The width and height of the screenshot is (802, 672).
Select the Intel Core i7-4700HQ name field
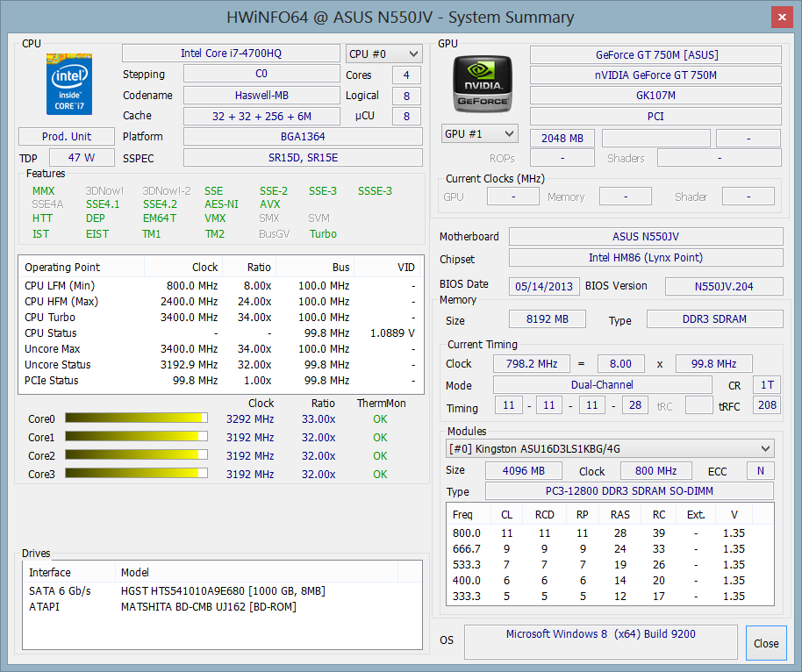231,54
